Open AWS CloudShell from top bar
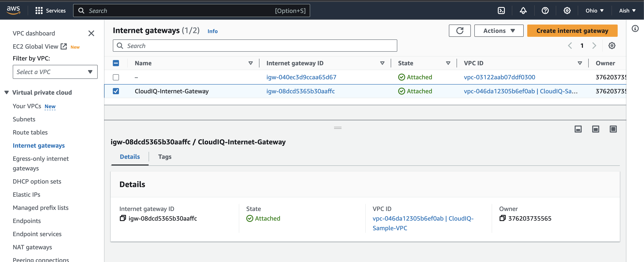 pos(501,11)
